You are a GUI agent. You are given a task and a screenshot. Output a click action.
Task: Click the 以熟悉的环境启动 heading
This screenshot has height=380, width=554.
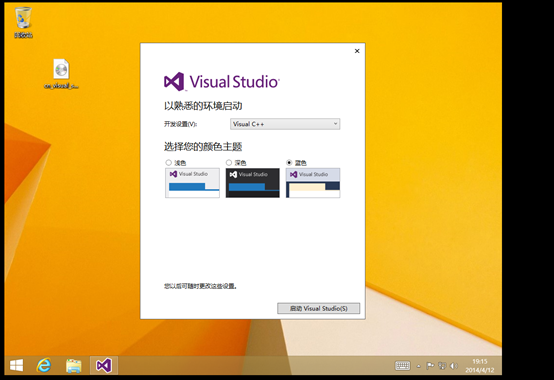click(x=203, y=106)
